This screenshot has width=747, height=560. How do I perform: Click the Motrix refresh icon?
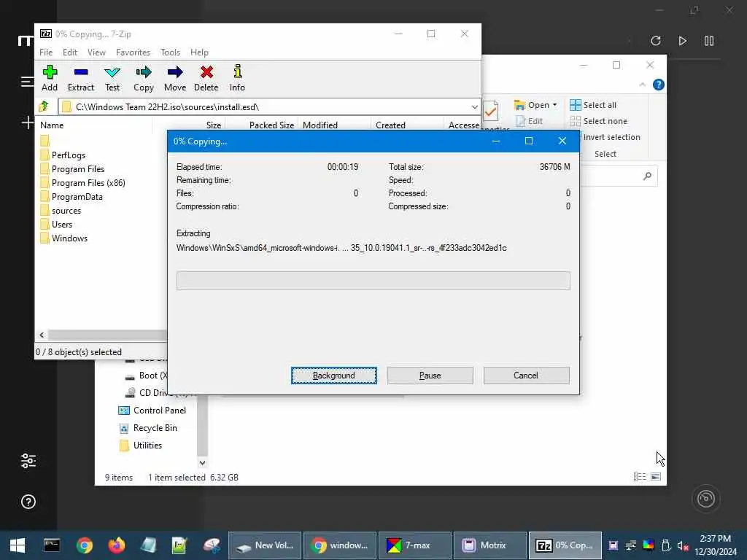656,41
